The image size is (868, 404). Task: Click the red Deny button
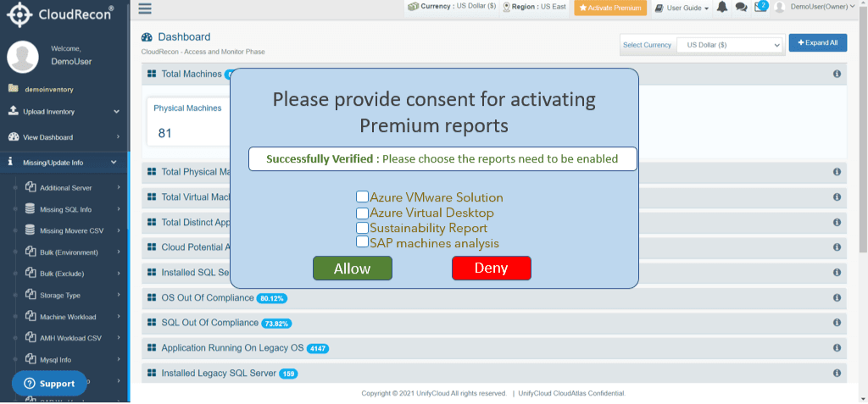pos(492,268)
